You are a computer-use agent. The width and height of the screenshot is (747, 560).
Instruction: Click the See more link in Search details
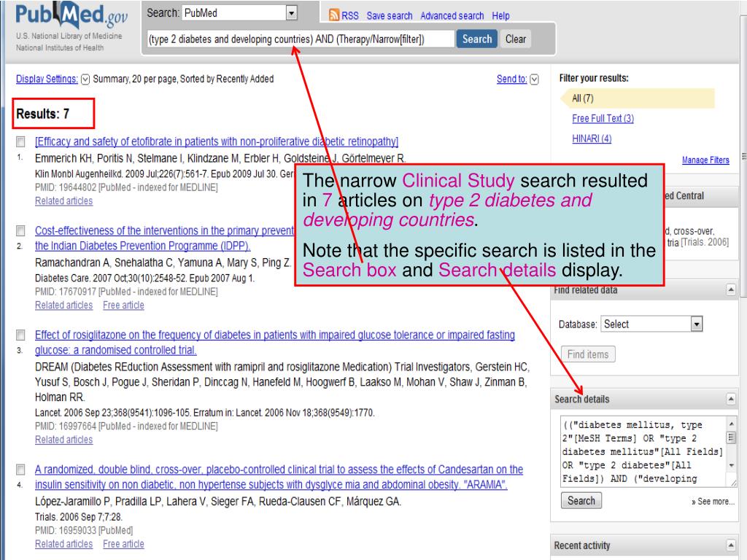tap(713, 502)
